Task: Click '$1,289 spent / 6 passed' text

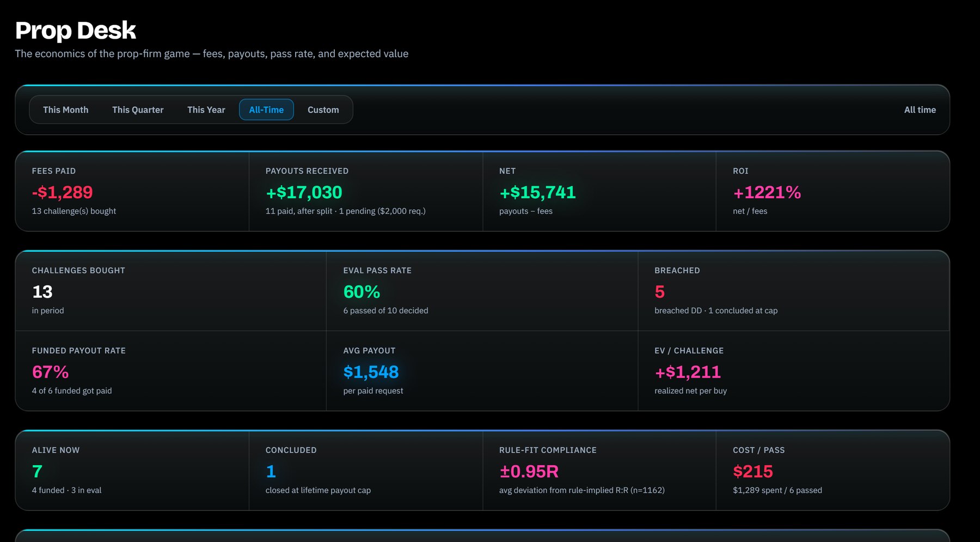Action: point(777,490)
